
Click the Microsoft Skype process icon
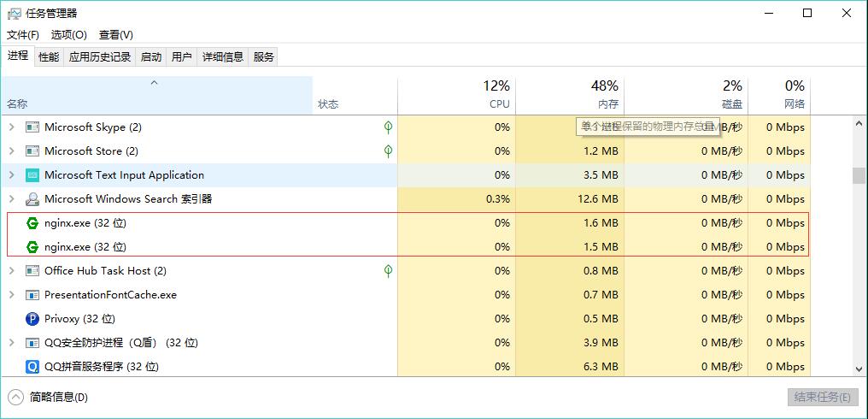coord(32,127)
